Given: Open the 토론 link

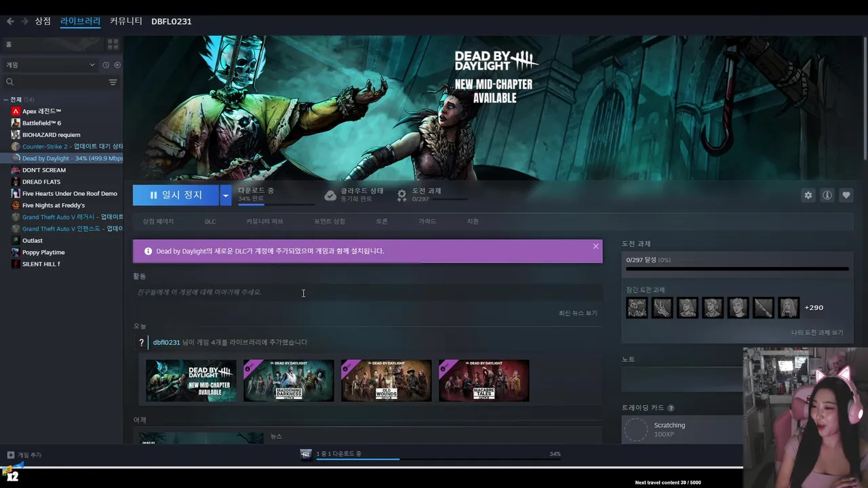Looking at the screenshot, I should click(x=382, y=222).
